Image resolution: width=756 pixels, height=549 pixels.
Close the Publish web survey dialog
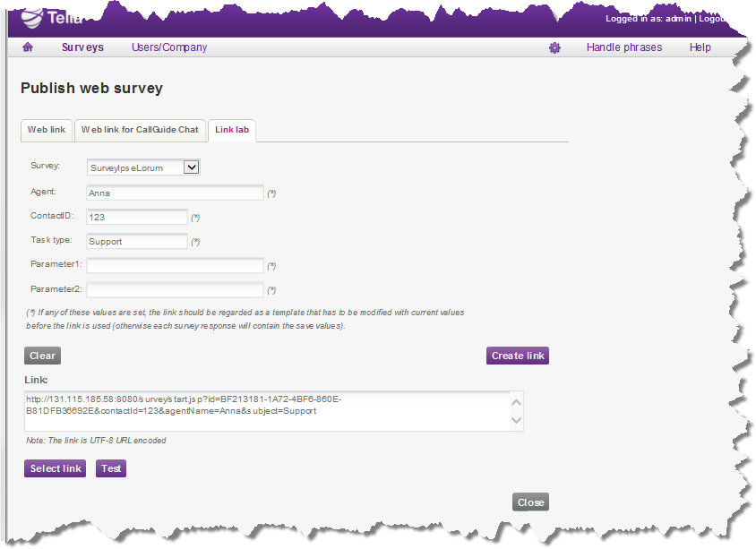[x=530, y=502]
